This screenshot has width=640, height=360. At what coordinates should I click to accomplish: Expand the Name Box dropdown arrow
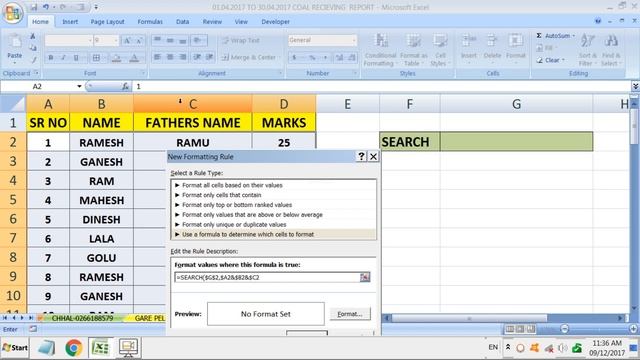79,87
